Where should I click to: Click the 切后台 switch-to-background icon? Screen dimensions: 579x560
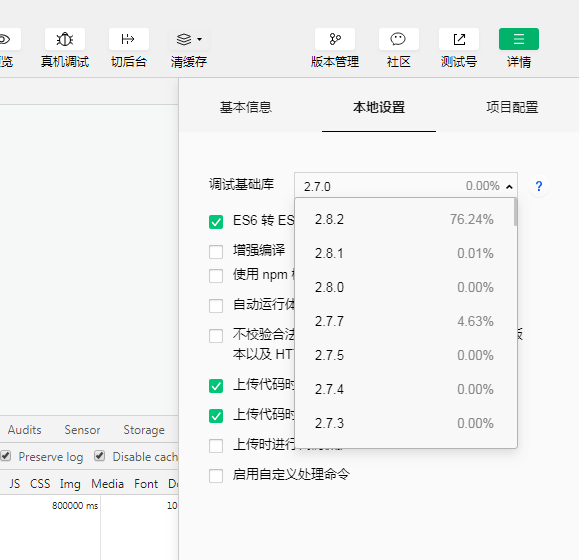129,39
